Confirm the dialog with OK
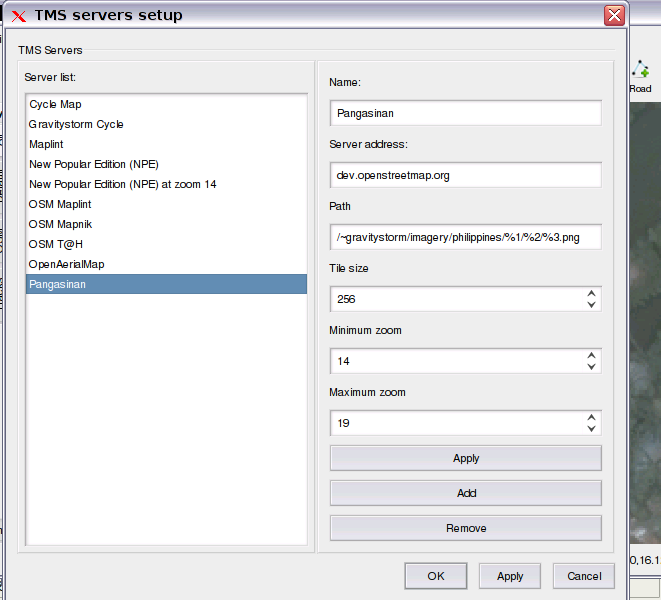Viewport: 661px width, 600px height. tap(435, 576)
